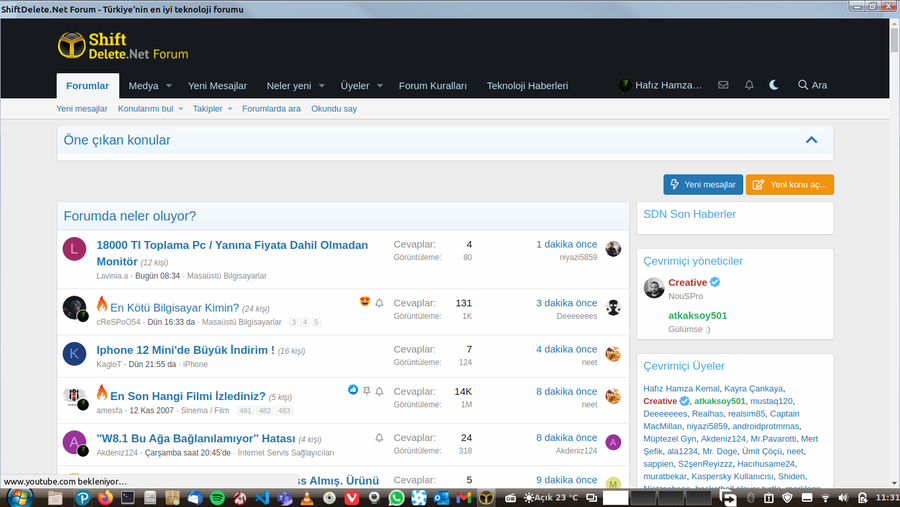Click KagloT's avatar with letter K
The height and width of the screenshot is (507, 900).
(74, 354)
